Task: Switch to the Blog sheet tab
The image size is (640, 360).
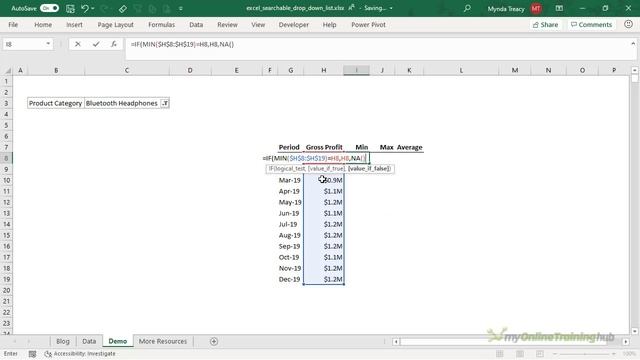Action: pos(62,341)
